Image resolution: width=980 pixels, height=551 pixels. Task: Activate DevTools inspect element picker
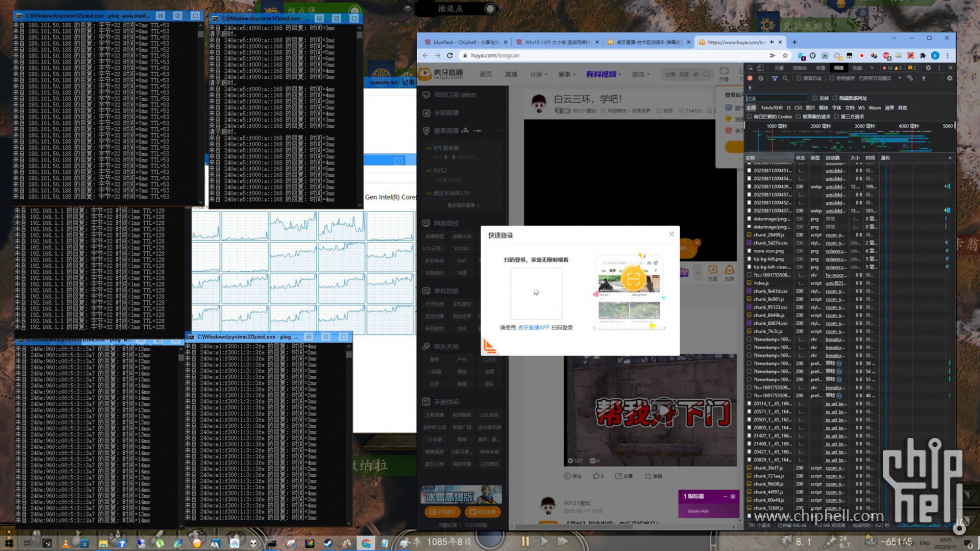click(750, 68)
